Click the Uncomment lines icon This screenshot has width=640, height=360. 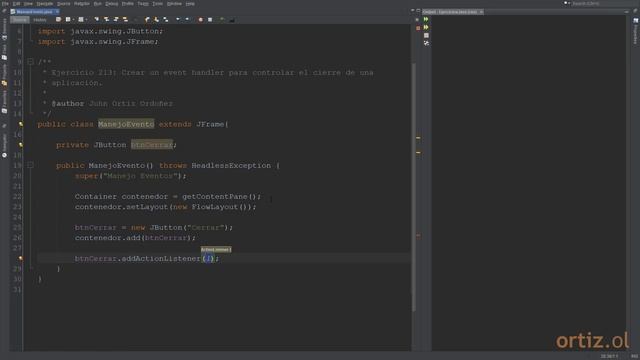tap(232, 19)
